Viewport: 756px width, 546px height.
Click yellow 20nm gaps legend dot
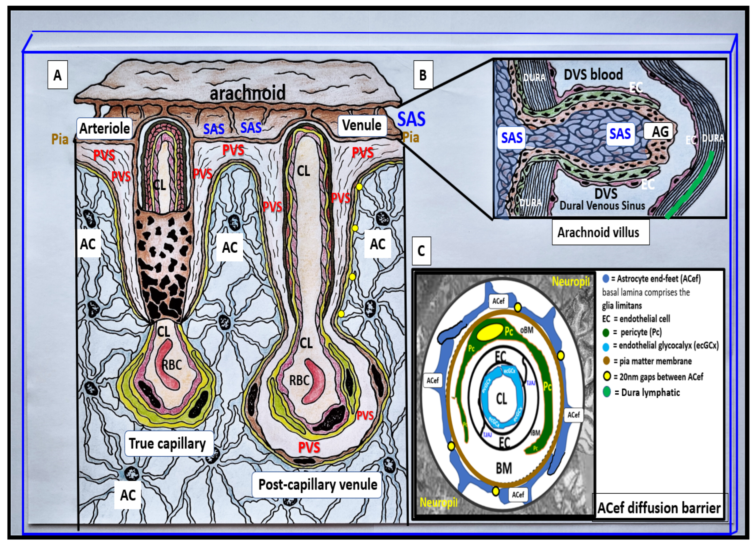tap(607, 376)
